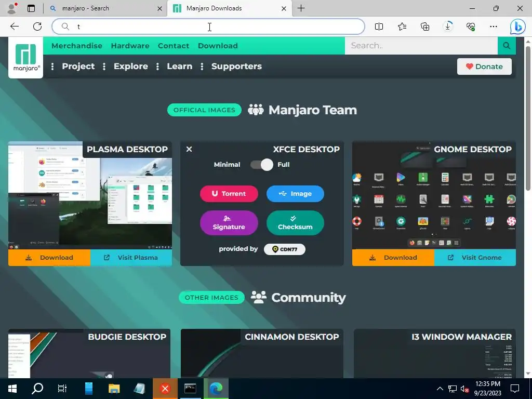
Task: Open the split screen icon in toolbar
Action: pos(379,26)
